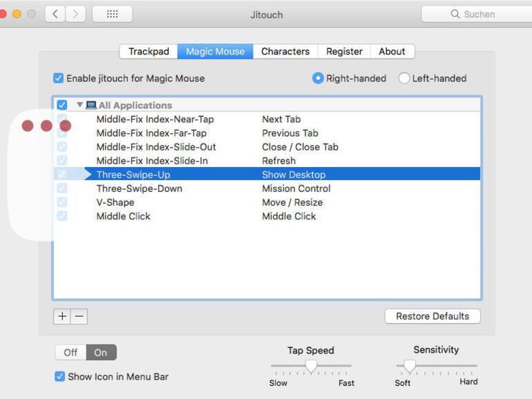The width and height of the screenshot is (532, 399).
Task: Select the Magic Mouse tab
Action: pyautogui.click(x=215, y=52)
